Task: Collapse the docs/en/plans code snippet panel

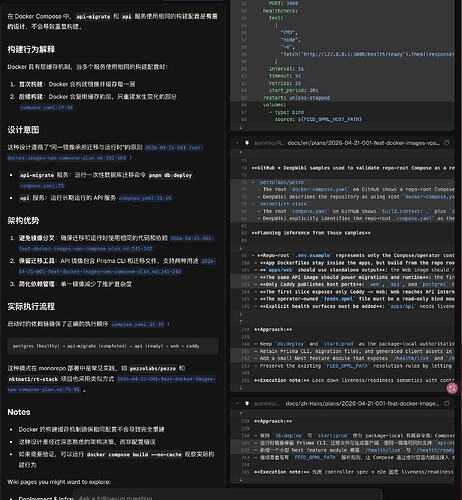Action: [237, 143]
